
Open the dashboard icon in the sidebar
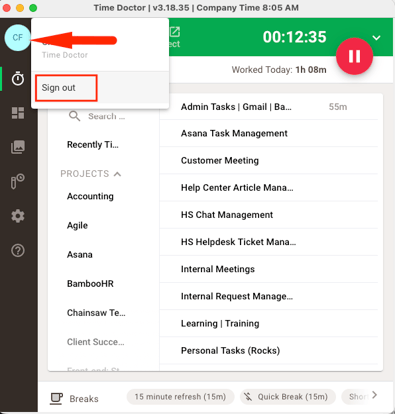click(x=18, y=113)
